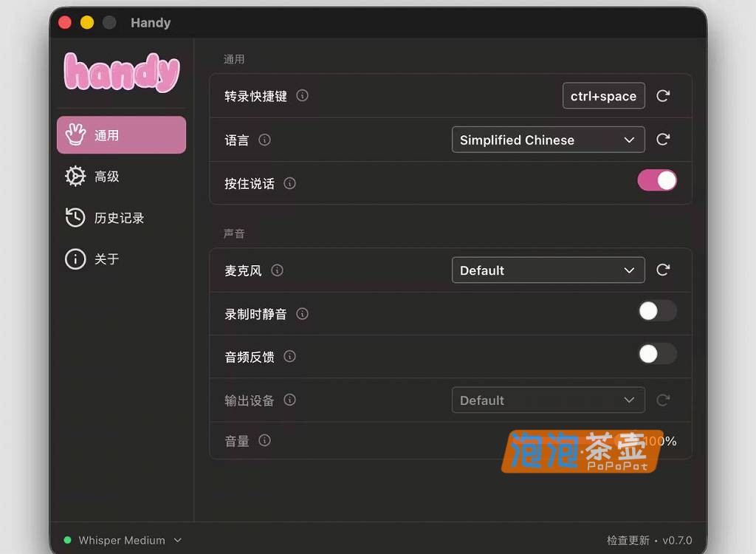Open the Whisper Medium model selector
Viewport: 756px width, 554px height.
(x=122, y=540)
